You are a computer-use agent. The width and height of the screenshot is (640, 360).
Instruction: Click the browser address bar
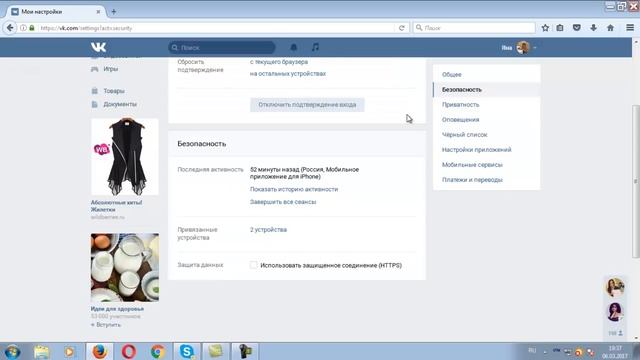pyautogui.click(x=216, y=28)
